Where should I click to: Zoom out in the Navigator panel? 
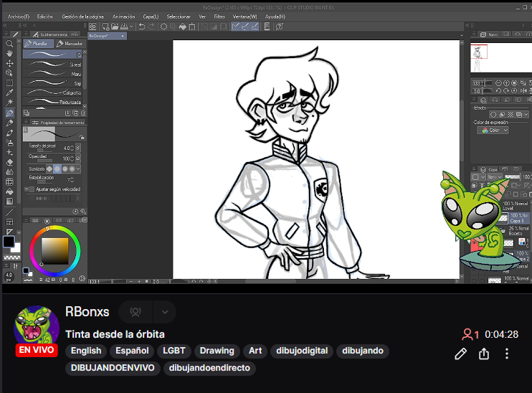(x=498, y=83)
